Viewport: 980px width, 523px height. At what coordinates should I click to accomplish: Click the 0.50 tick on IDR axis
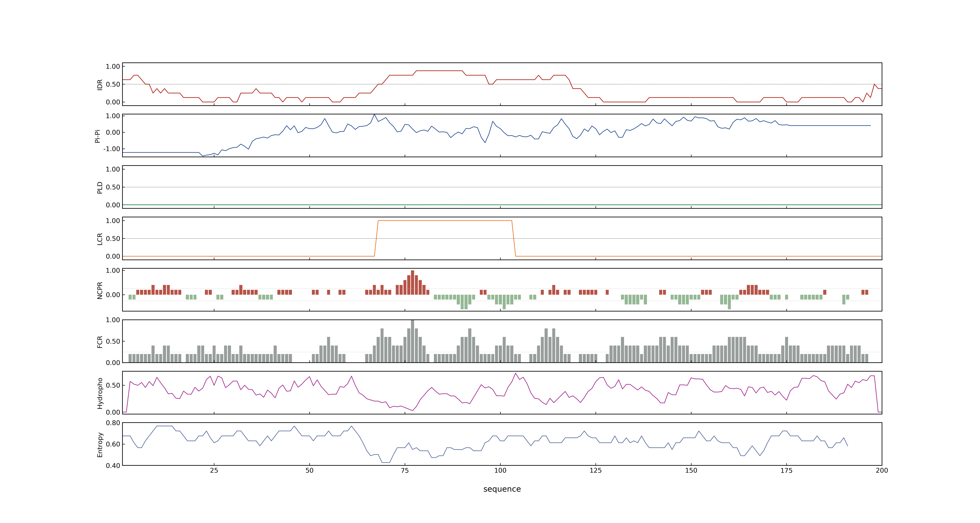pyautogui.click(x=113, y=85)
